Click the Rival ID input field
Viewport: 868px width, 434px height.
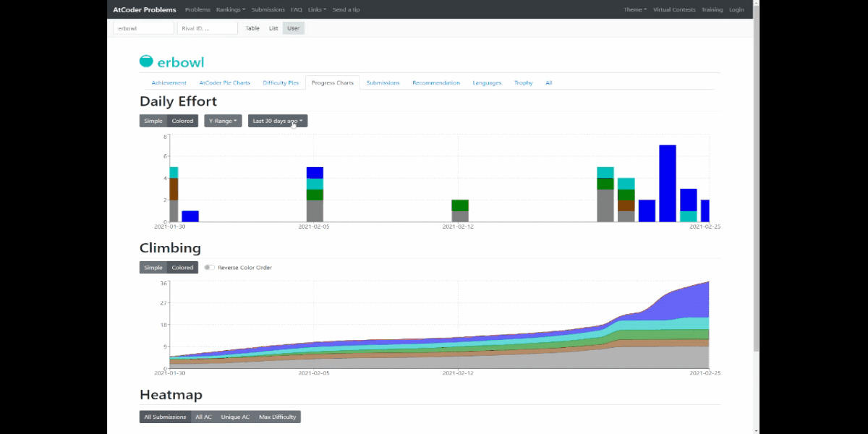[208, 28]
